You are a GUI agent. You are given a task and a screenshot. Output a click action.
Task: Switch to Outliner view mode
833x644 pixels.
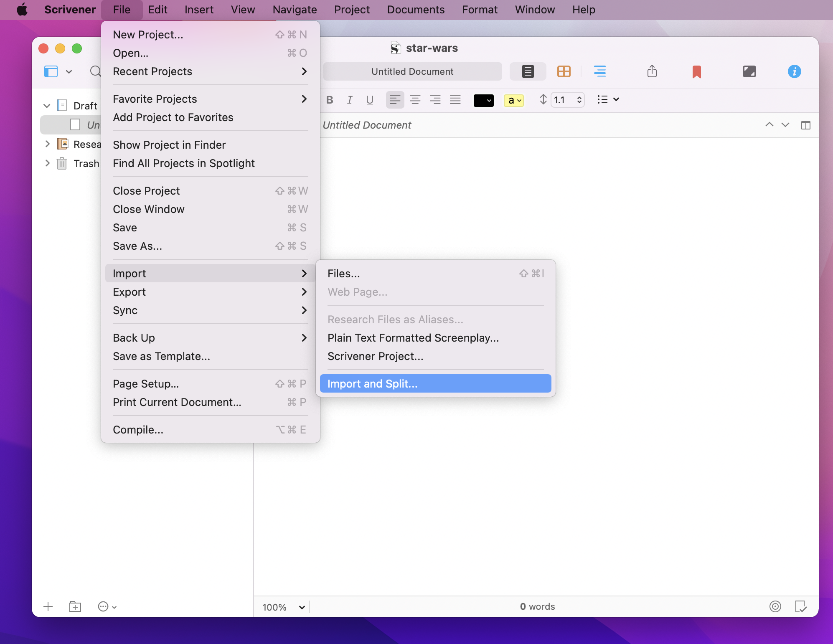pyautogui.click(x=599, y=71)
